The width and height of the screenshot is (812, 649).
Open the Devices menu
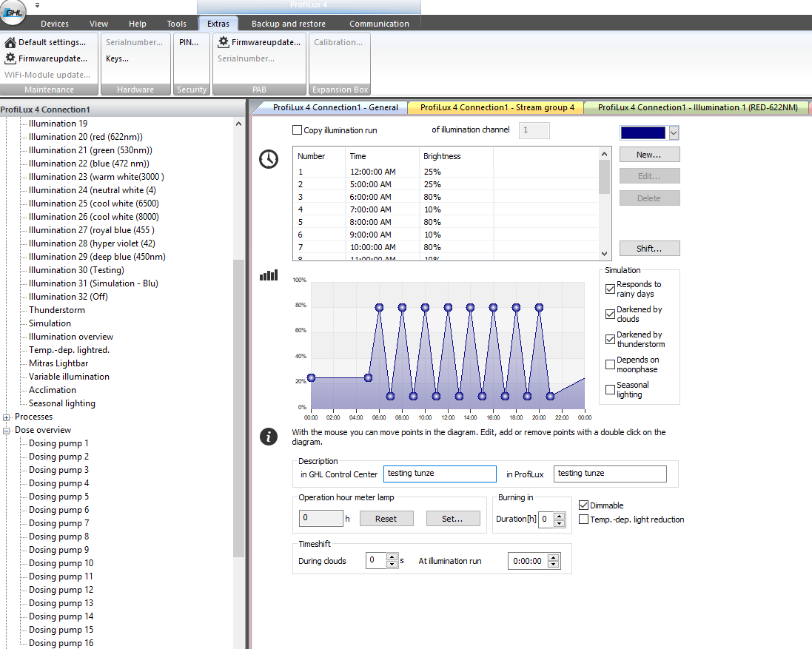[x=54, y=24]
